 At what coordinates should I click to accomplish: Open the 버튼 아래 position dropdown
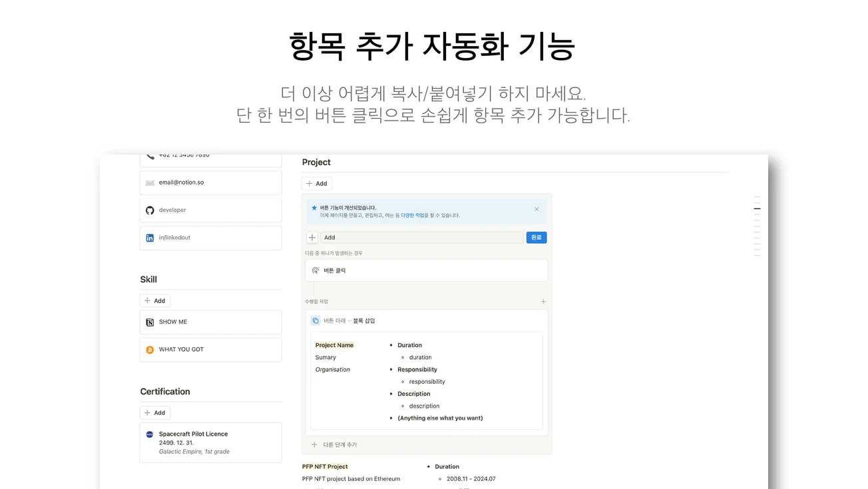[337, 320]
